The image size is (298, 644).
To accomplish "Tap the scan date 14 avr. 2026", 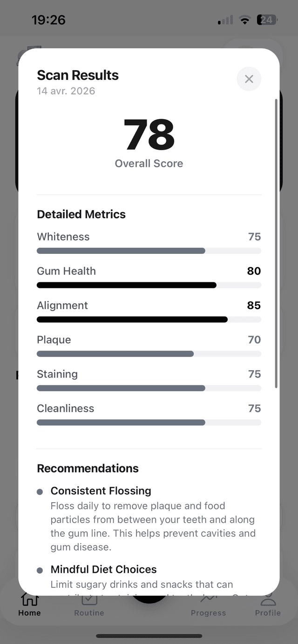I will pos(66,91).
